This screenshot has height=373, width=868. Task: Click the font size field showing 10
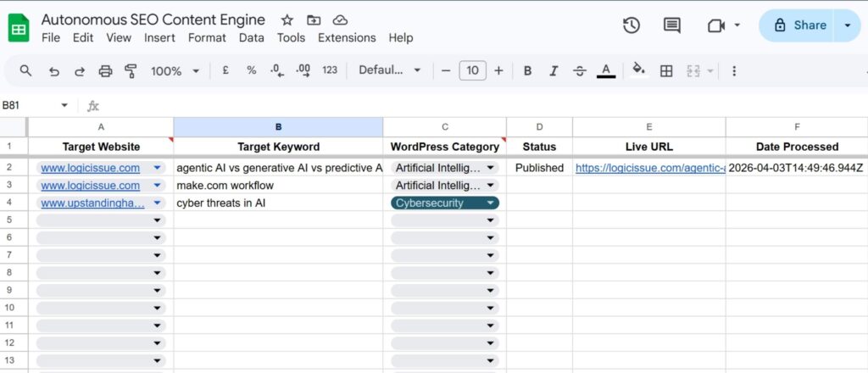473,71
